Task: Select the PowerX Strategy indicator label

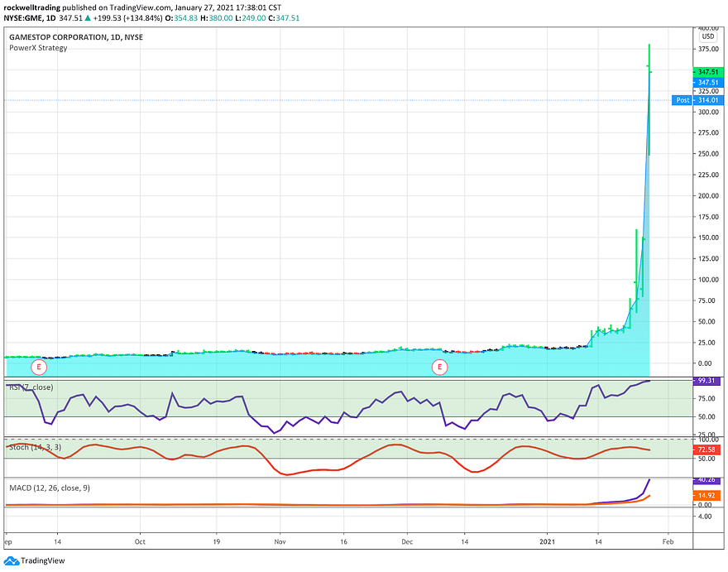Action: click(38, 48)
